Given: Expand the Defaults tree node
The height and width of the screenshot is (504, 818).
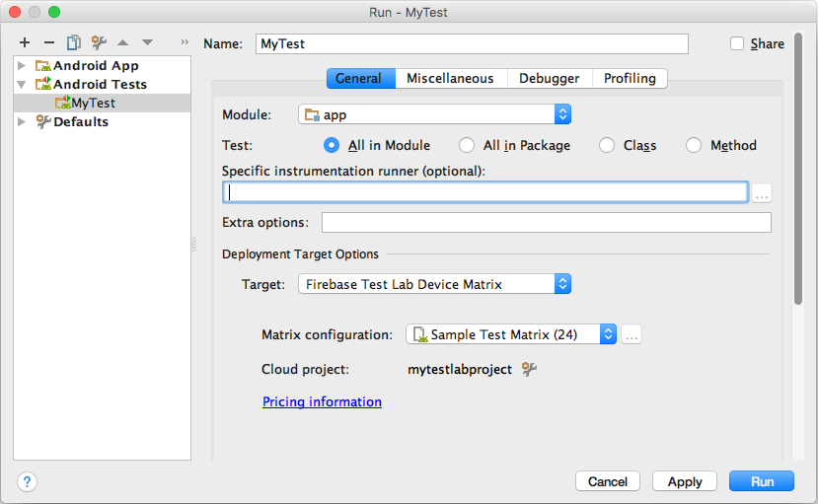Looking at the screenshot, I should [x=23, y=121].
